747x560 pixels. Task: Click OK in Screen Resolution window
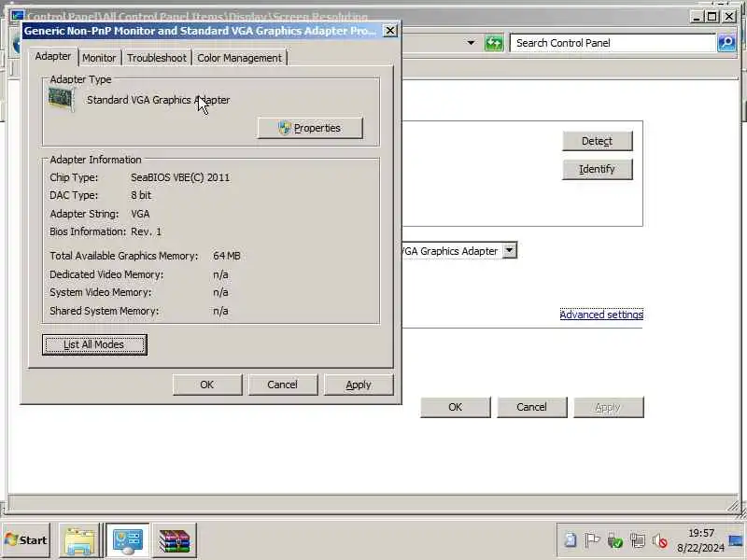[x=456, y=407]
